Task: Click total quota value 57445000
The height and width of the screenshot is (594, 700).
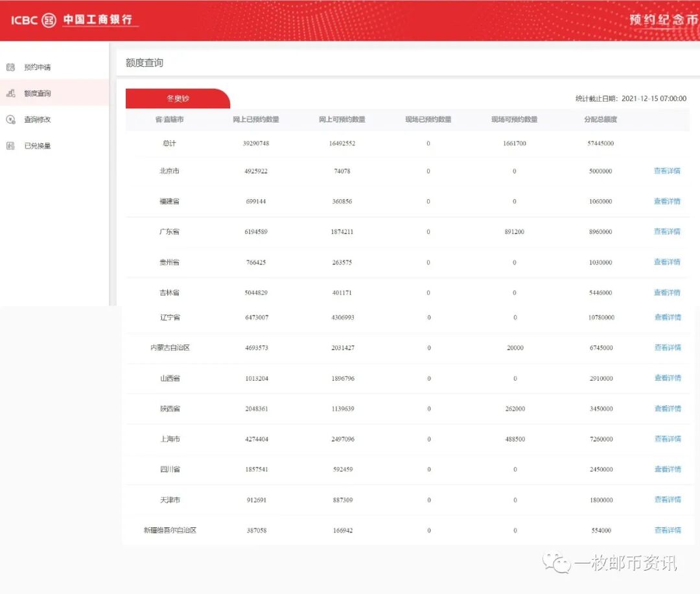Action: pyautogui.click(x=600, y=143)
